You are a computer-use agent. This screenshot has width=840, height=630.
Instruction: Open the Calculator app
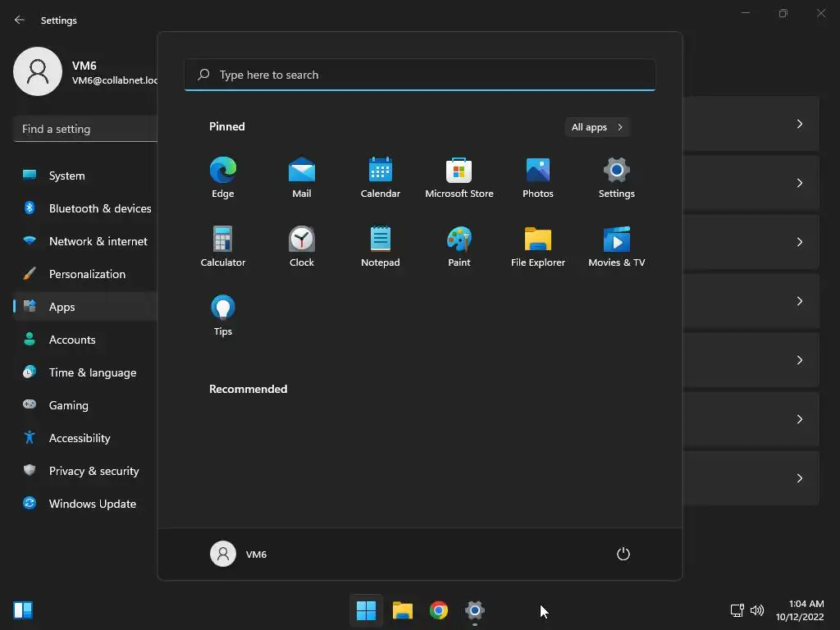[223, 246]
